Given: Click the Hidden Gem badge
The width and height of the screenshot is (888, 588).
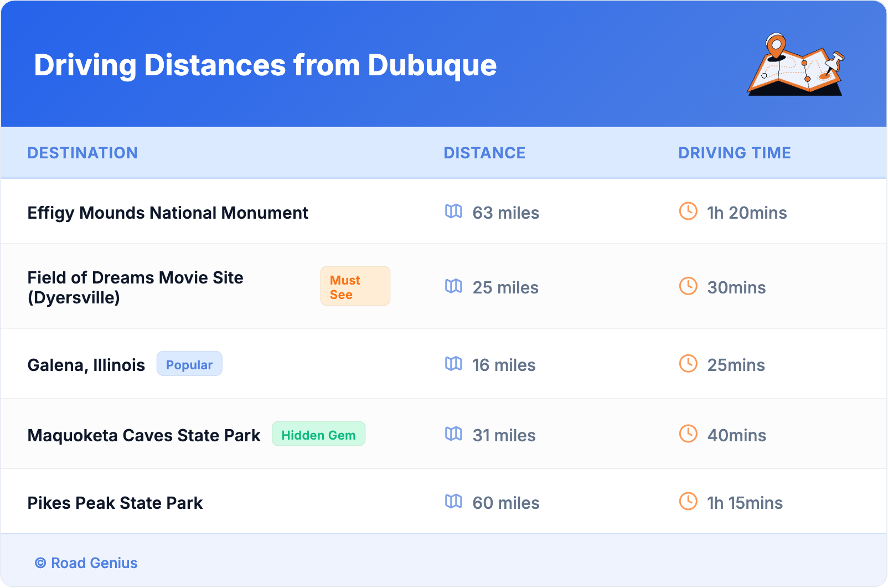Looking at the screenshot, I should (318, 434).
